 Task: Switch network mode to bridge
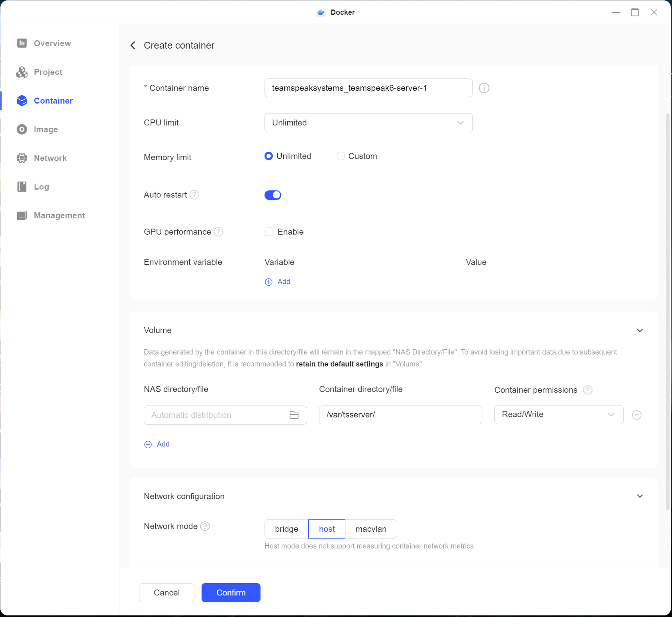[x=286, y=529]
